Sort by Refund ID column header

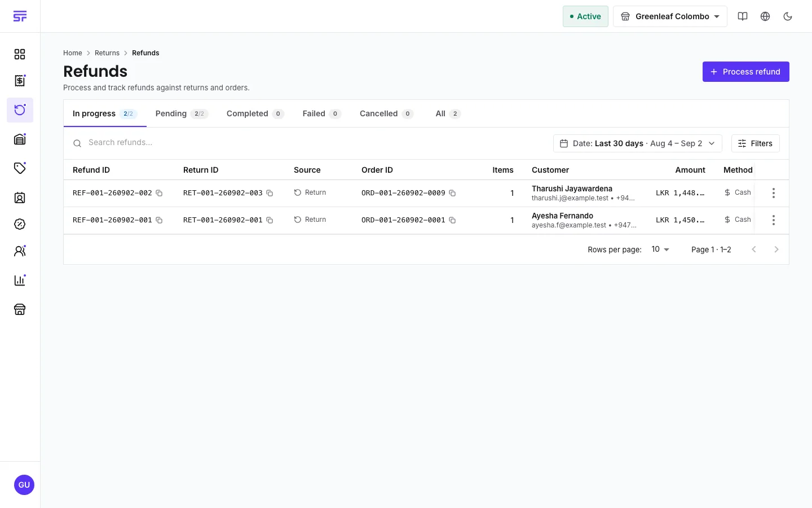click(x=91, y=170)
